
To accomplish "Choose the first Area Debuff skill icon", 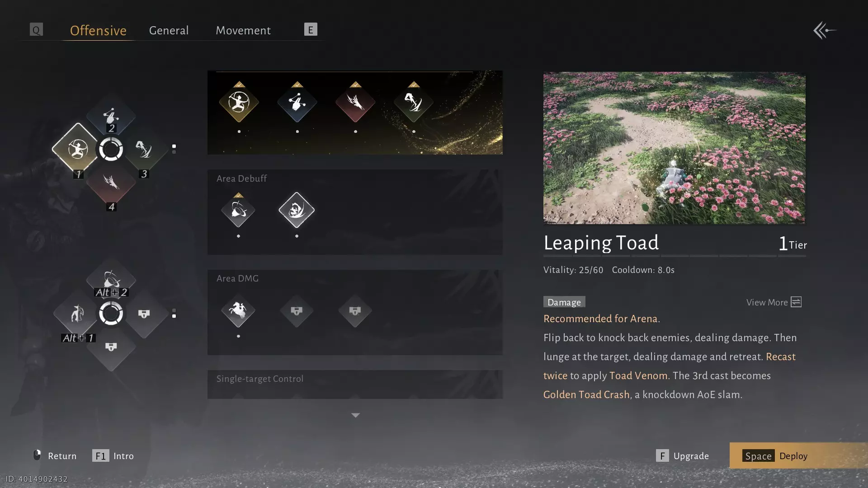I will point(238,210).
